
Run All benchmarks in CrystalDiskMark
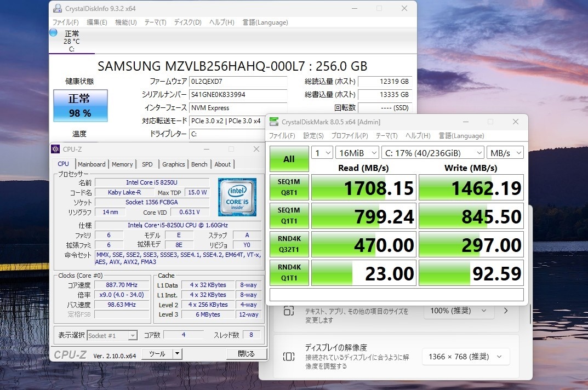click(289, 159)
